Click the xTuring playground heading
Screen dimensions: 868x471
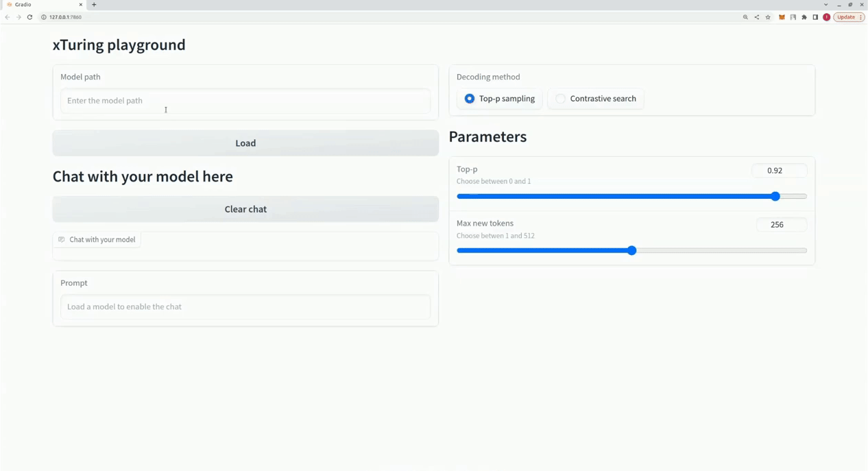[x=119, y=45]
